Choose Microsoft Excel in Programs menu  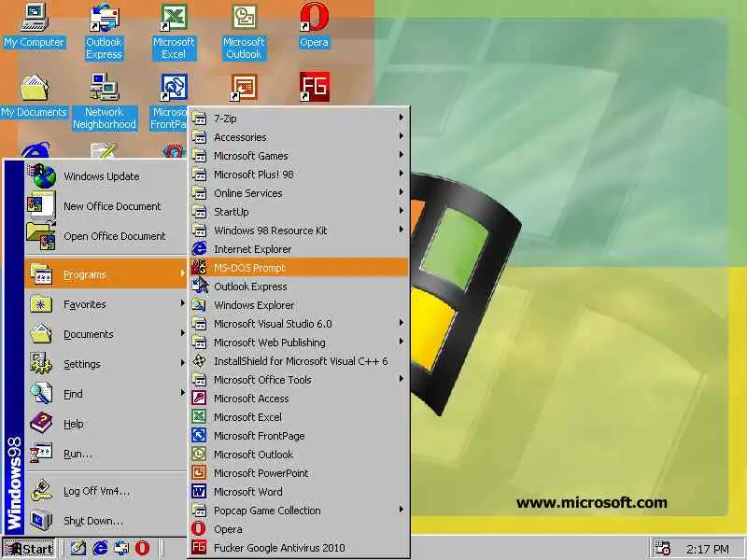tap(299, 417)
